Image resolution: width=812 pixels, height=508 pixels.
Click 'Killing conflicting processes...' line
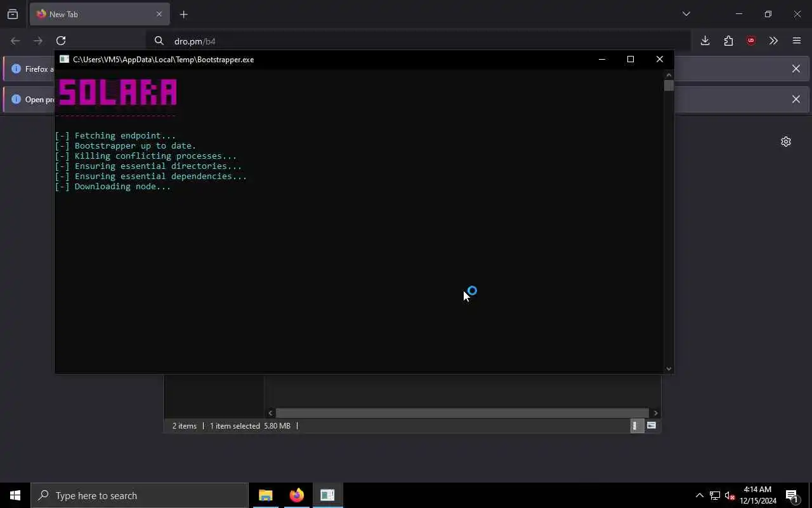coord(146,156)
